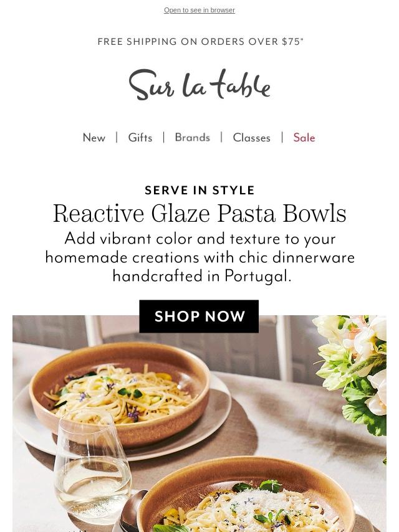Open the Gifts navigation link
Screen dimensions: 399x532
pyautogui.click(x=140, y=138)
